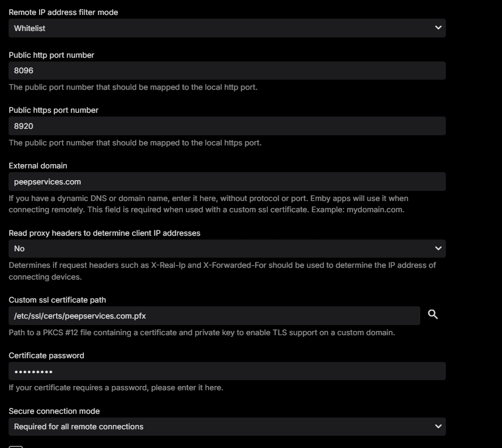The width and height of the screenshot is (502, 448).
Task: Click the 'Custom ssl certificate path' label
Action: (x=57, y=300)
